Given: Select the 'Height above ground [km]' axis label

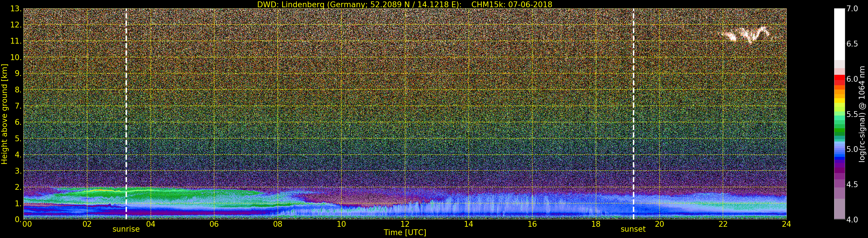Looking at the screenshot, I should point(4,114).
